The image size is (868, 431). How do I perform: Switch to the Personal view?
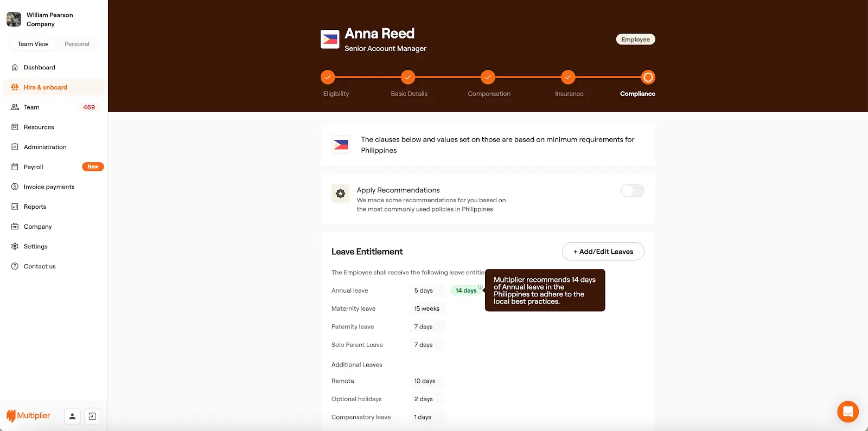click(77, 44)
